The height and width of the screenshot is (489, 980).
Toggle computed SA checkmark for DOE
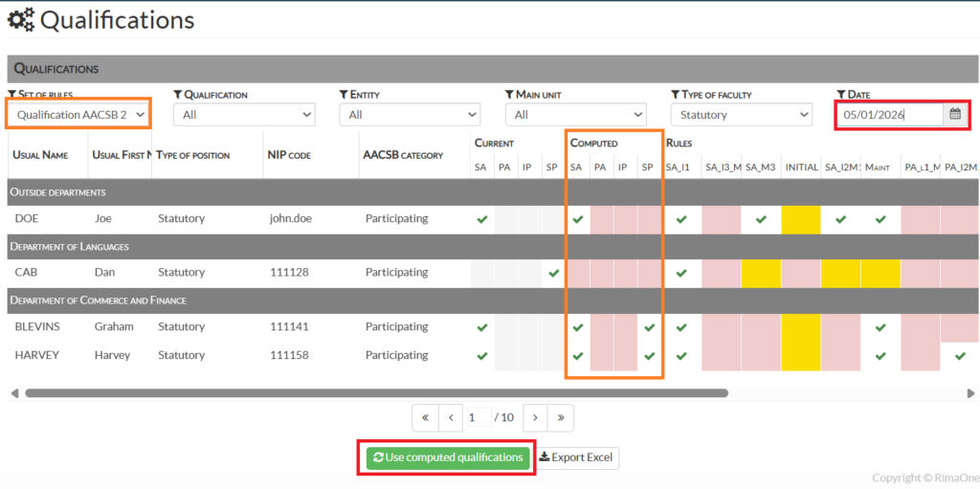[x=577, y=219]
